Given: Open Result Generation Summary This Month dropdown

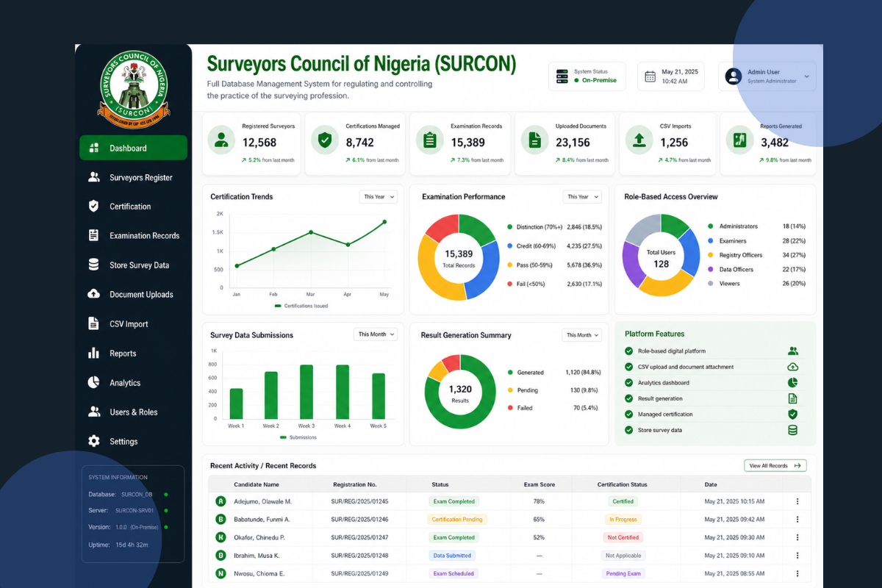Looking at the screenshot, I should pyautogui.click(x=582, y=335).
